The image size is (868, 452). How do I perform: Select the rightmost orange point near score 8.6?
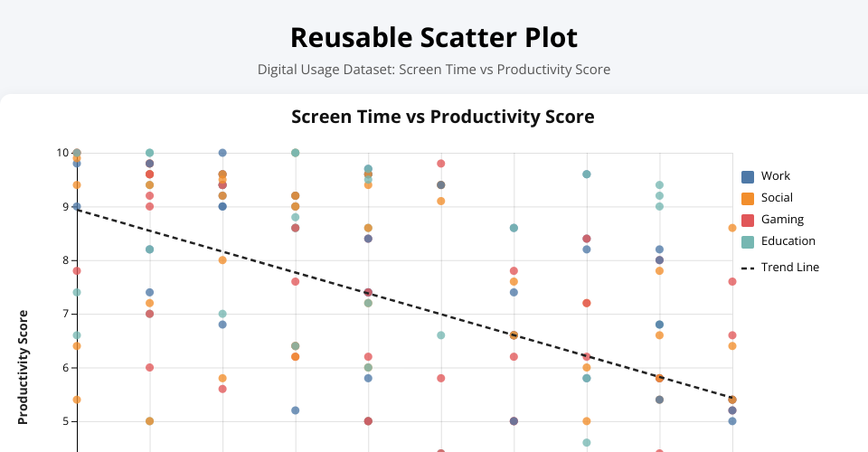click(732, 228)
